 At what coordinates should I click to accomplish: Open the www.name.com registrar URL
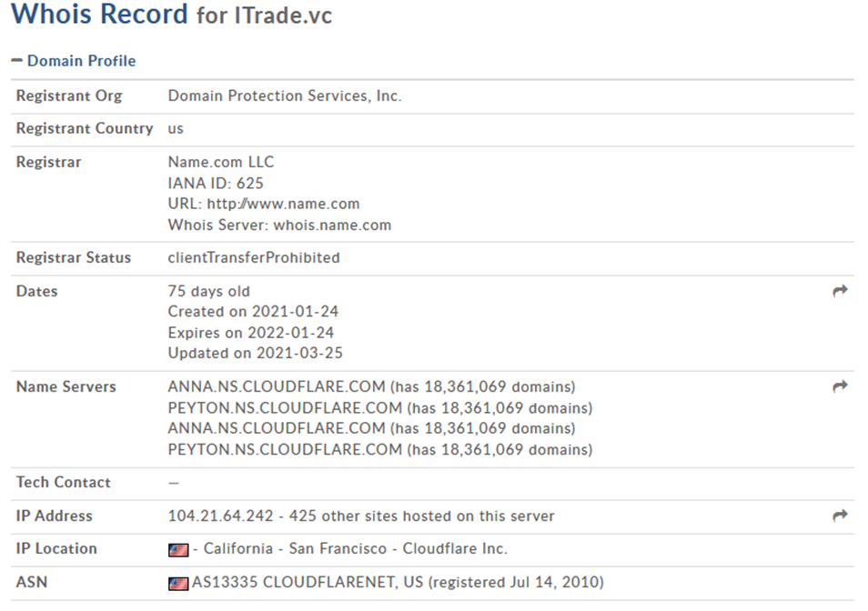tap(283, 204)
